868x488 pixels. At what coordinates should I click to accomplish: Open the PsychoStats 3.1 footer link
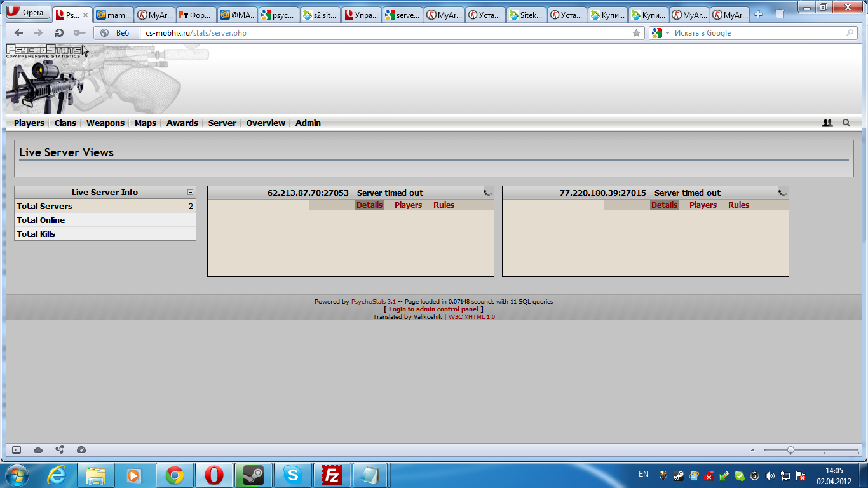point(374,302)
